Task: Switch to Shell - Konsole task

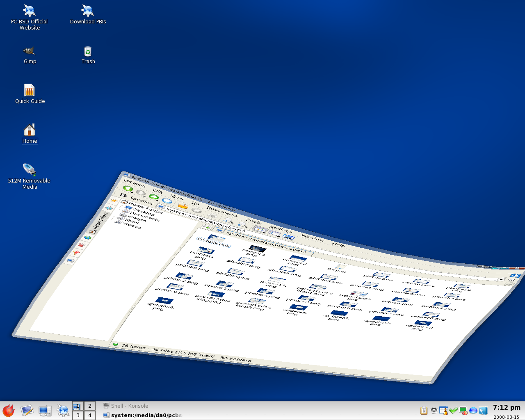Action: click(x=126, y=406)
